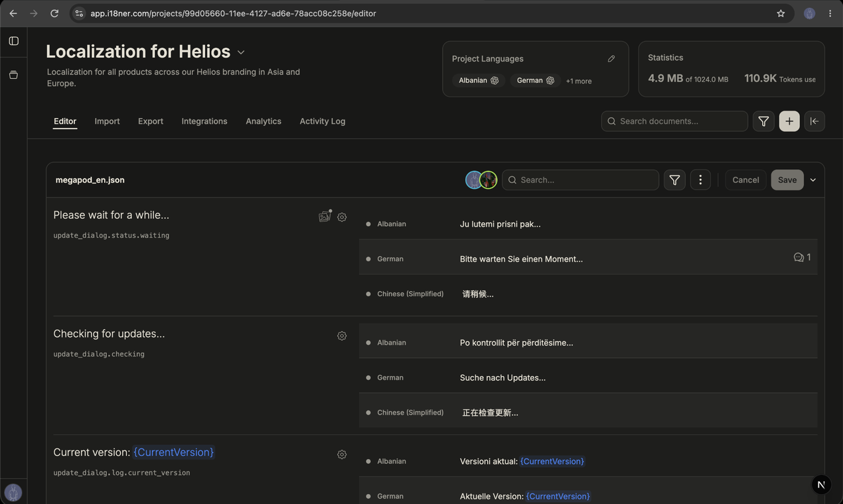This screenshot has width=843, height=504.
Task: Open the browser three-dot menu
Action: (x=830, y=13)
